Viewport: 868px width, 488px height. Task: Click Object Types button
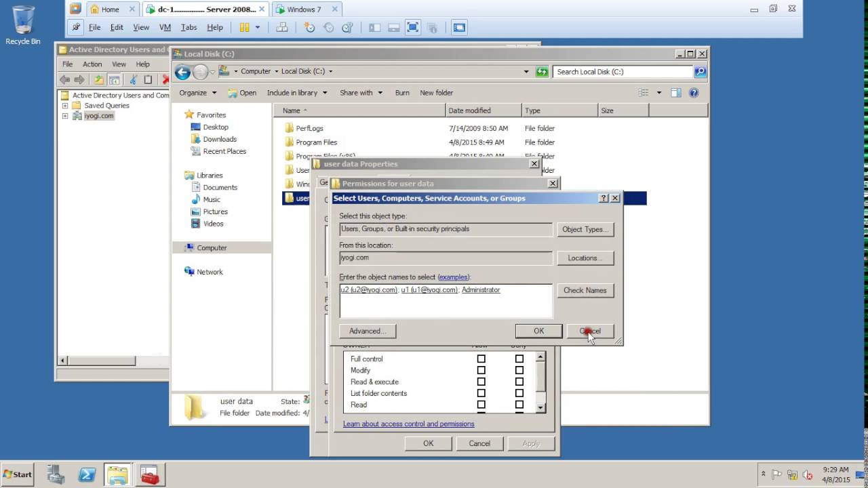click(x=585, y=229)
